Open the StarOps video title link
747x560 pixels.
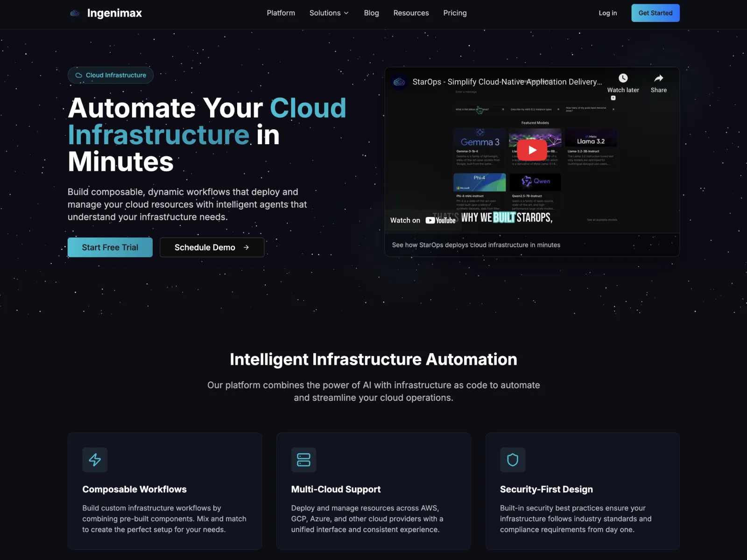507,82
